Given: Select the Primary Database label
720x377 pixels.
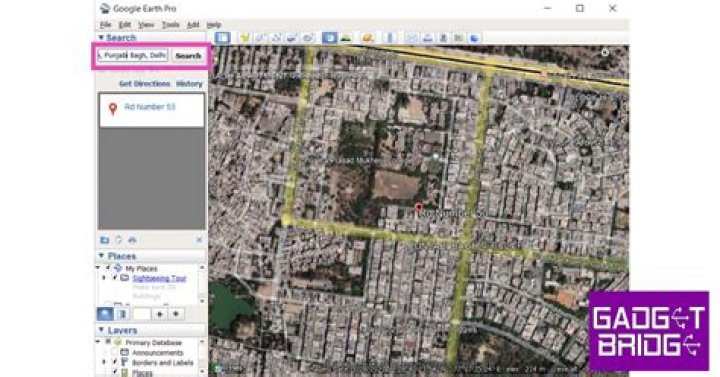Looking at the screenshot, I should point(153,343).
